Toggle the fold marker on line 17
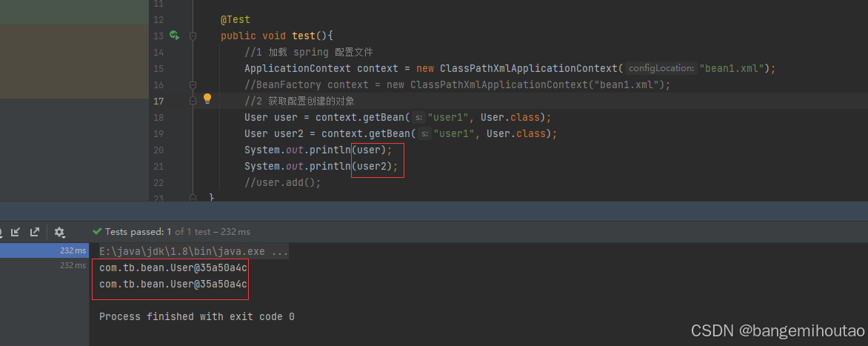This screenshot has height=346, width=868. click(193, 101)
